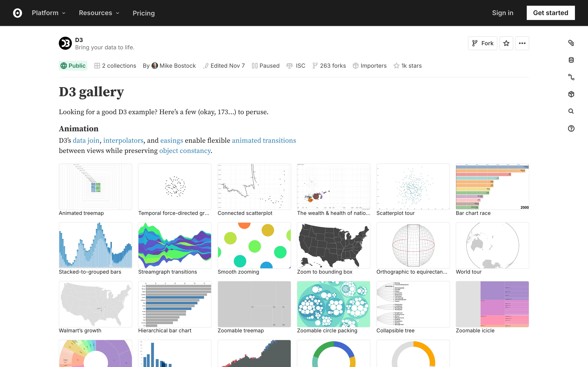The height and width of the screenshot is (367, 588).
Task: Toggle the Paused notebook status
Action: click(x=266, y=66)
